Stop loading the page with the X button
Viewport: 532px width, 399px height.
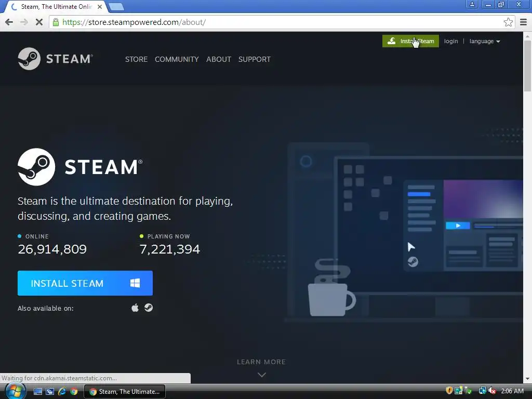pos(39,22)
